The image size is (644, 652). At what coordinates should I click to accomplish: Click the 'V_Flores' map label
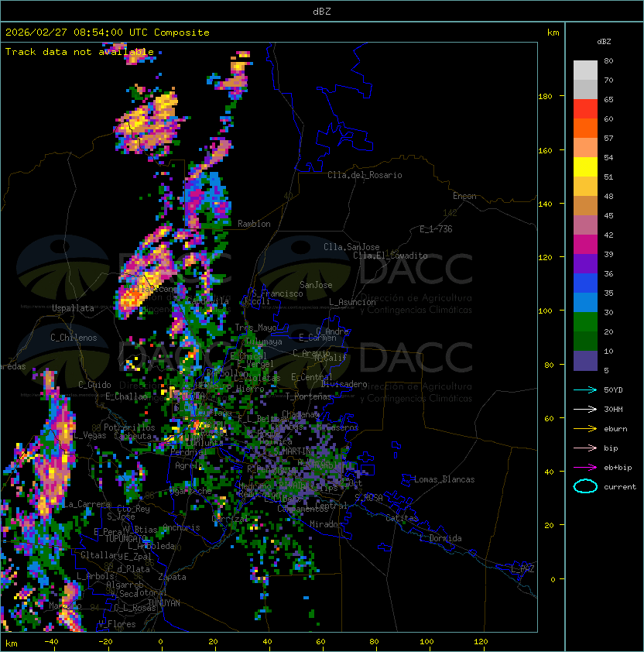coord(117,625)
